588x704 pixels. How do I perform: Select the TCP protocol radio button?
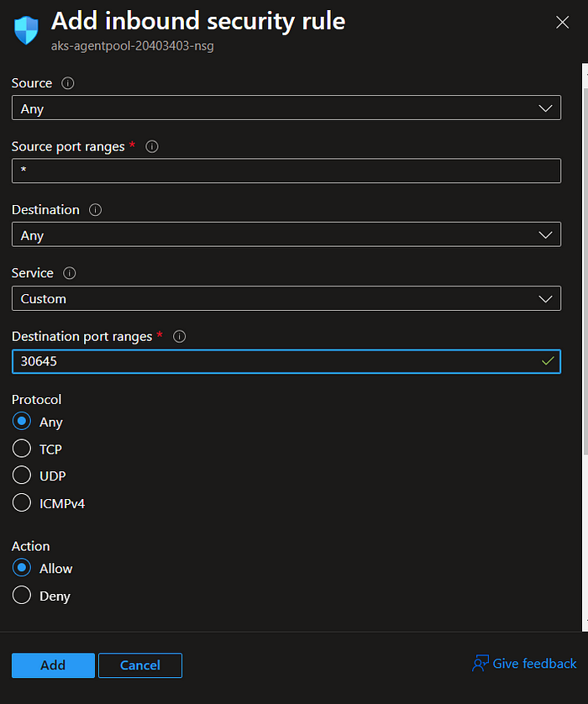pyautogui.click(x=22, y=449)
